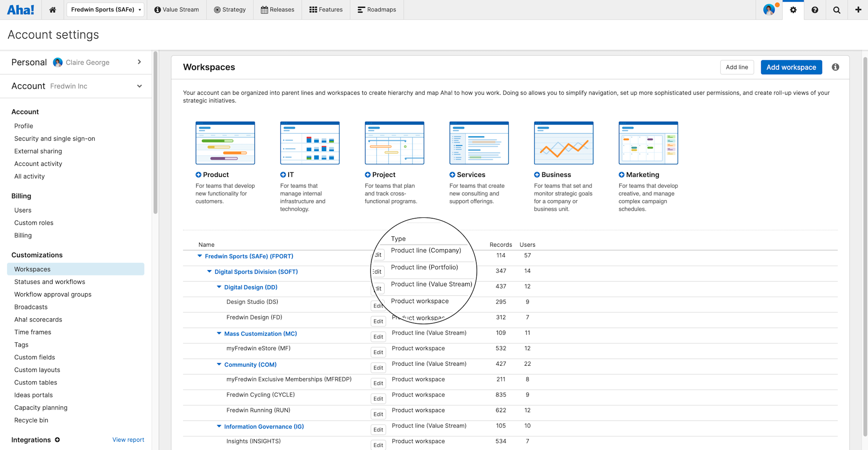This screenshot has width=868, height=450.
Task: Click the Aha! logo
Action: tap(20, 10)
